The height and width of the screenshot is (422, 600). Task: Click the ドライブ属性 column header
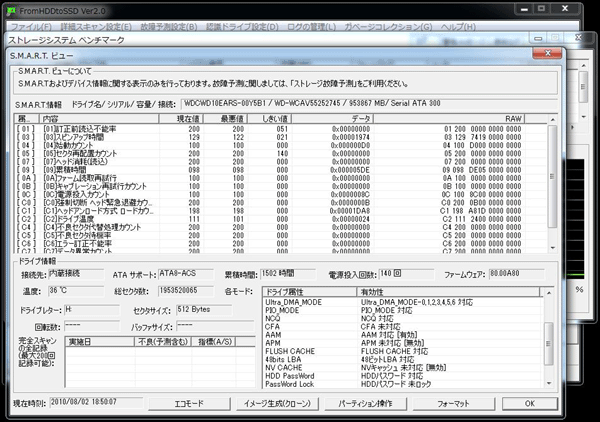point(310,292)
